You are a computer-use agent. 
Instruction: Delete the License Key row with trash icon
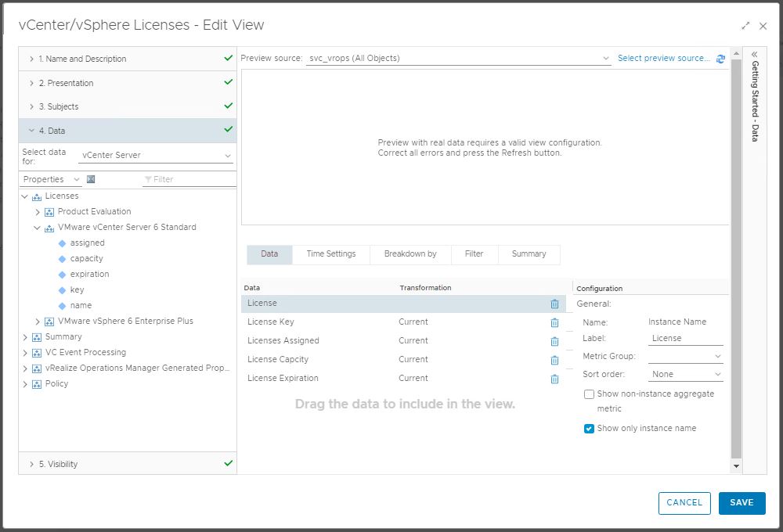click(554, 322)
